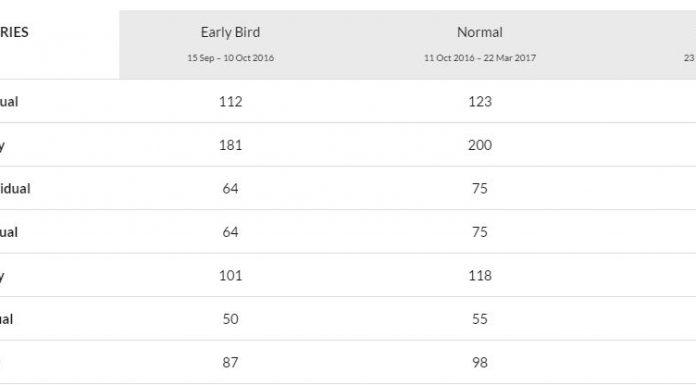Select the Normal price 55
696x385 pixels.
point(480,319)
